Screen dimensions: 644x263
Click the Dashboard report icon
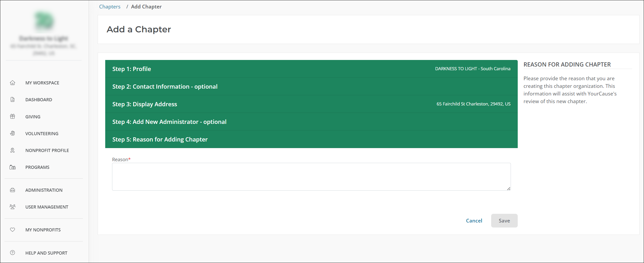12,100
